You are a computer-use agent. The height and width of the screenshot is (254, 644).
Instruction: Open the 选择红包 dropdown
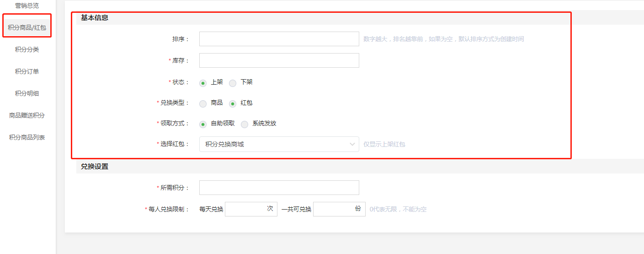(279, 144)
